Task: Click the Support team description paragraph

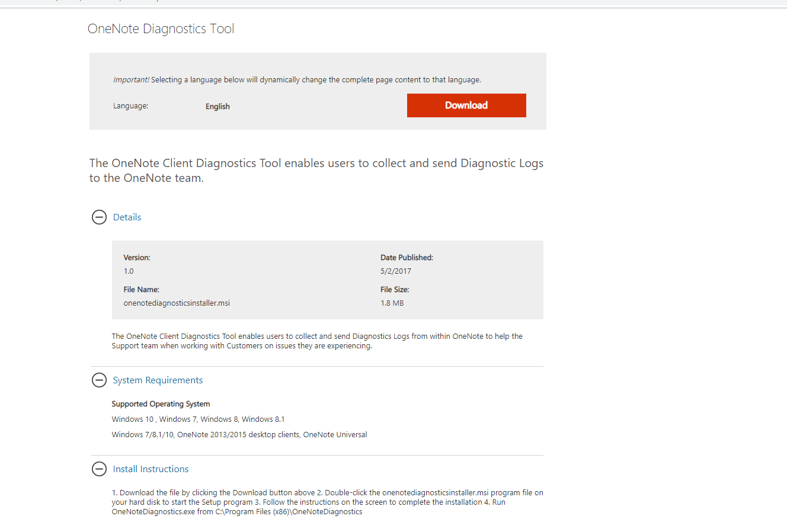Action: (317, 341)
